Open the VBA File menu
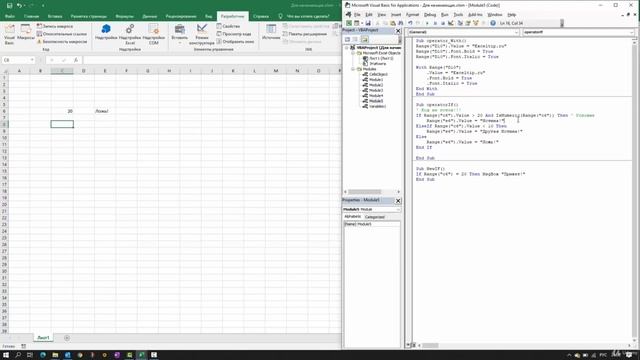Viewport: 640px width, 360px height. point(357,15)
